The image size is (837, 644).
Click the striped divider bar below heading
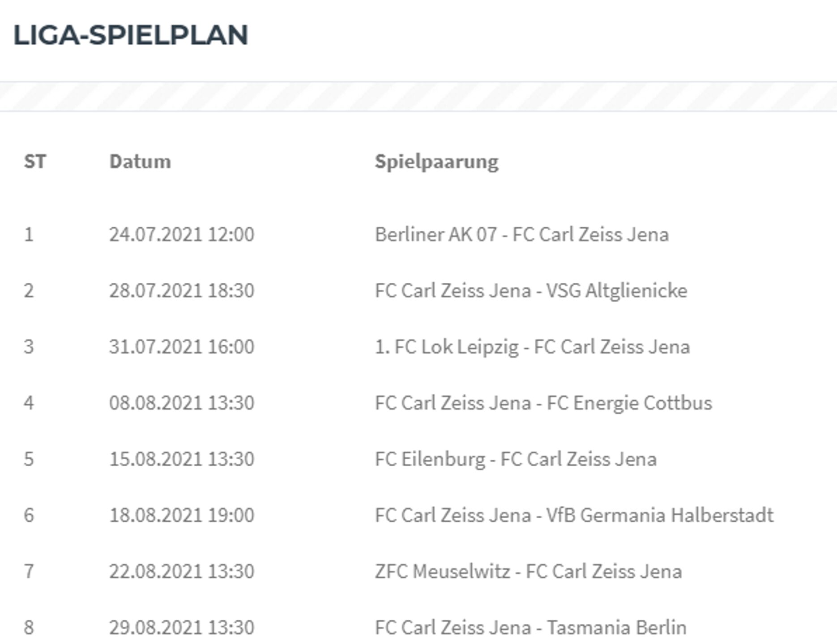418,96
